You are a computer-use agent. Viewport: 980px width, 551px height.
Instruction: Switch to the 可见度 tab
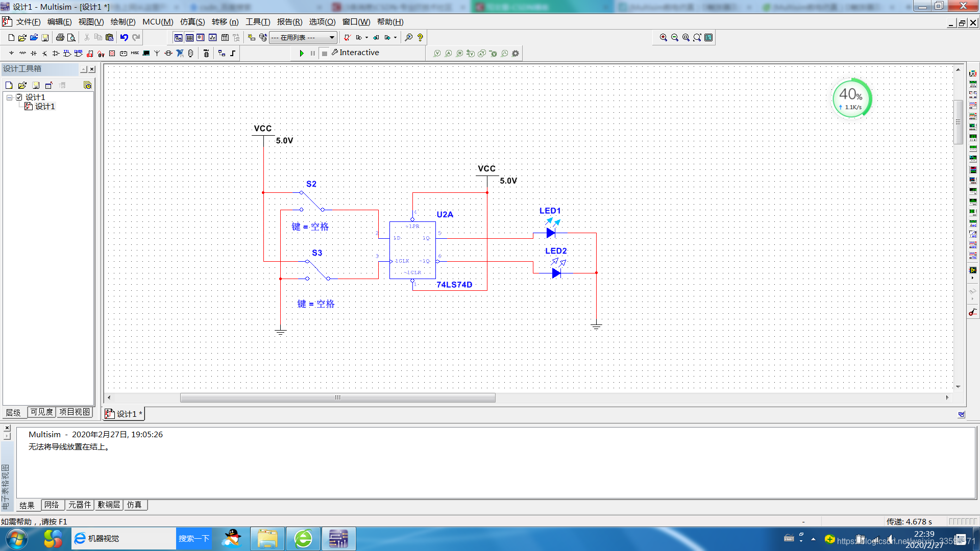[x=41, y=412]
